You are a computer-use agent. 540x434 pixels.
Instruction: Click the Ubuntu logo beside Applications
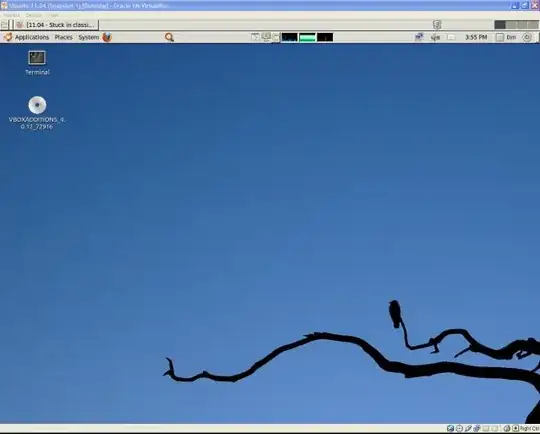click(x=8, y=37)
